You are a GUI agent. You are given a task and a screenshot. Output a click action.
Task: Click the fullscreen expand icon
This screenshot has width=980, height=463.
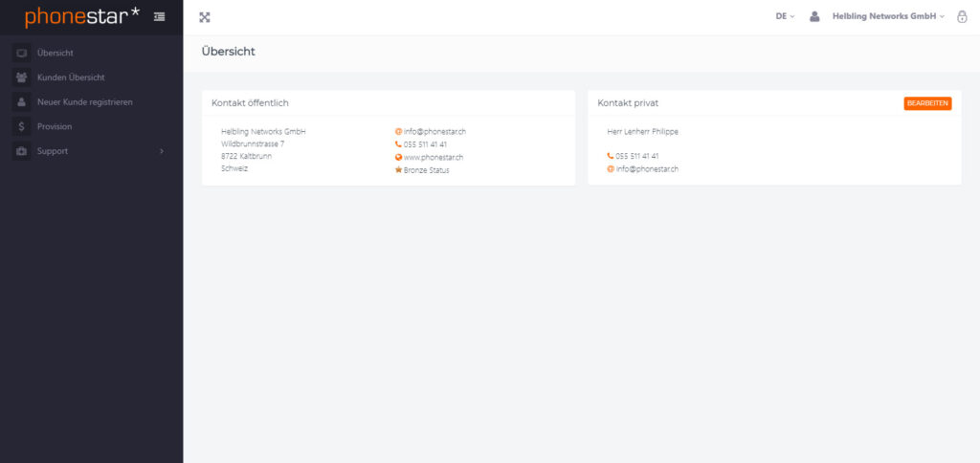pyautogui.click(x=205, y=17)
